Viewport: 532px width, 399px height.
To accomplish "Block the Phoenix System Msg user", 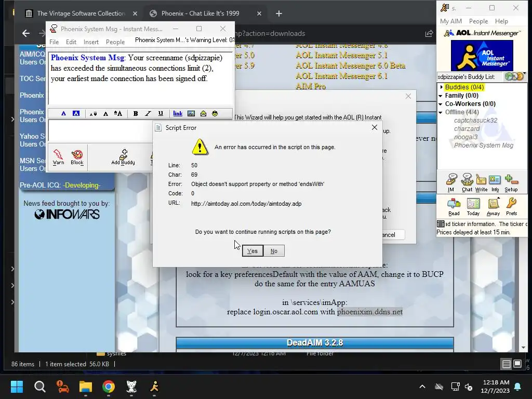I will (77, 157).
